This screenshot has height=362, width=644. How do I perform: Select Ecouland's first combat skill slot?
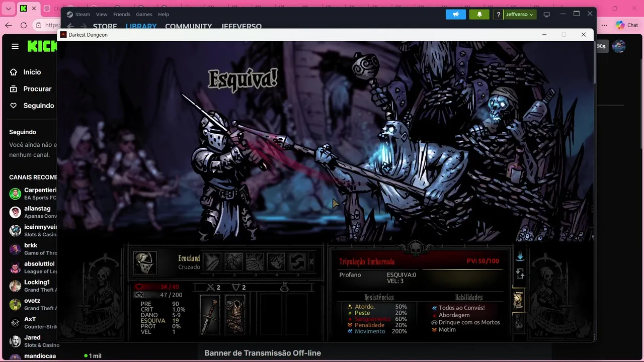pos(212,262)
